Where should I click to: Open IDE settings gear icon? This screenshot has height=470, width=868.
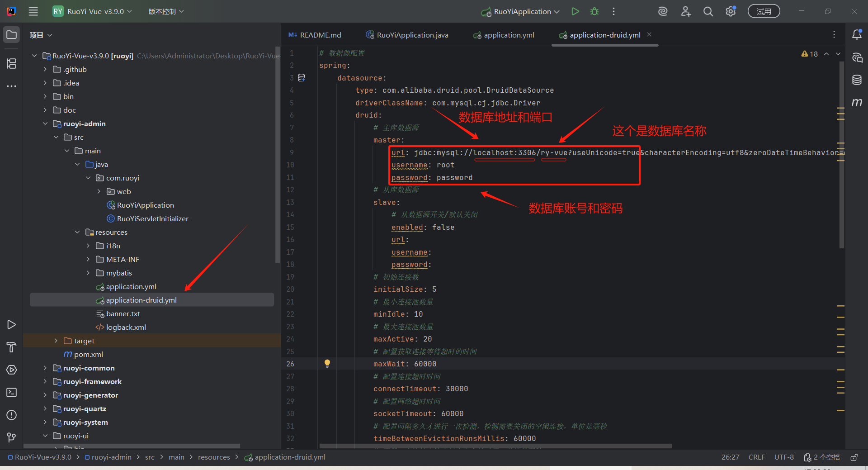[731, 11]
